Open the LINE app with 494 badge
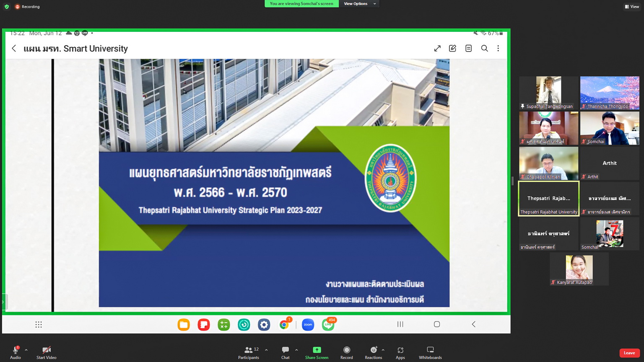 (328, 325)
